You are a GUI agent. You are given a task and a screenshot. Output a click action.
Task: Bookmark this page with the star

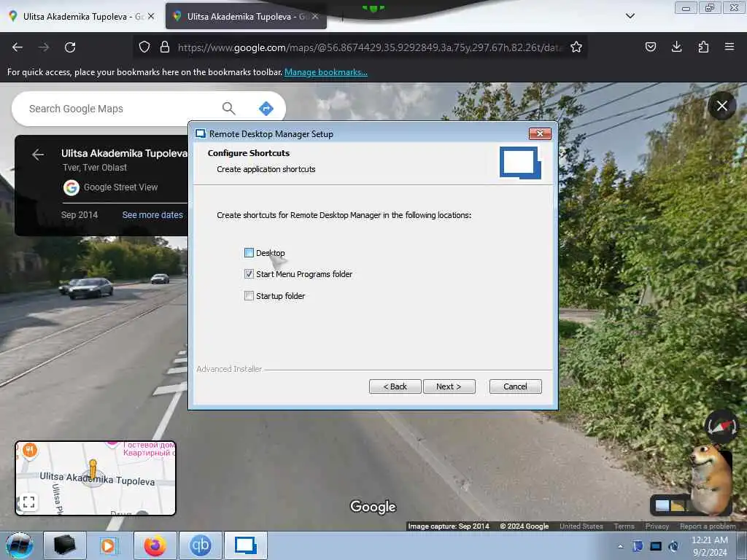click(576, 47)
